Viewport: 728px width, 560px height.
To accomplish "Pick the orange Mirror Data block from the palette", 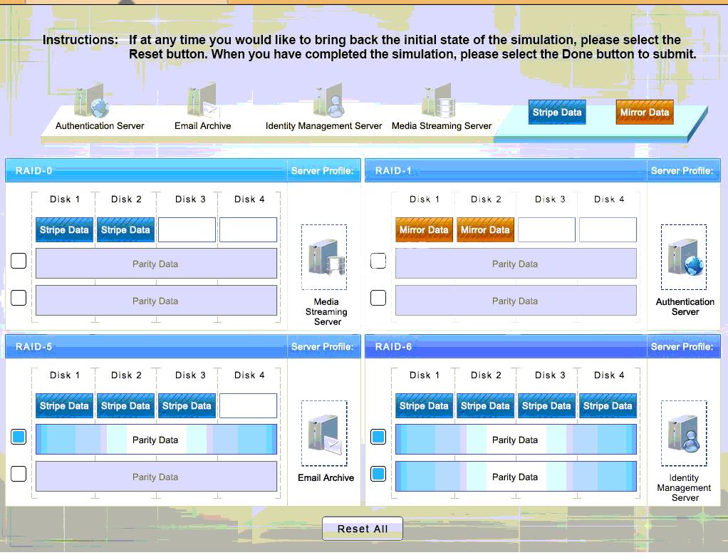I will pos(644,113).
